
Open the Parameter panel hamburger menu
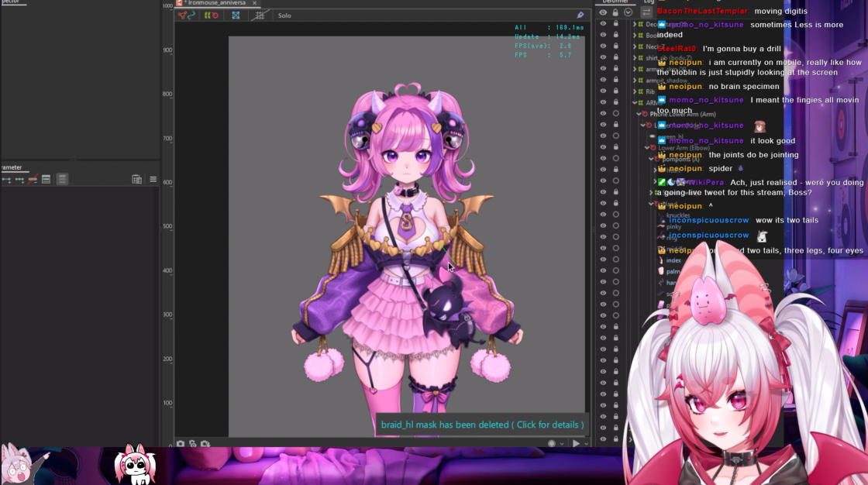[x=153, y=180]
